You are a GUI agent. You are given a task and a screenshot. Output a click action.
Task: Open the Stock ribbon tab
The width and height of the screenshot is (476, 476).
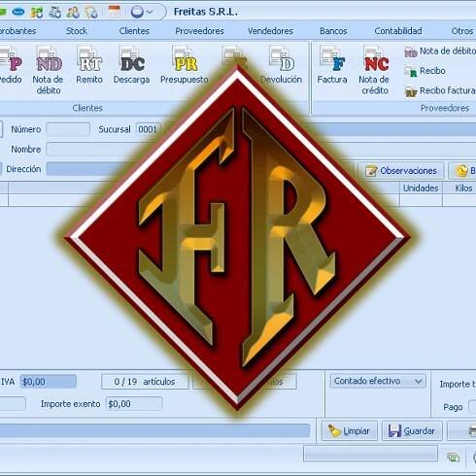point(77,31)
